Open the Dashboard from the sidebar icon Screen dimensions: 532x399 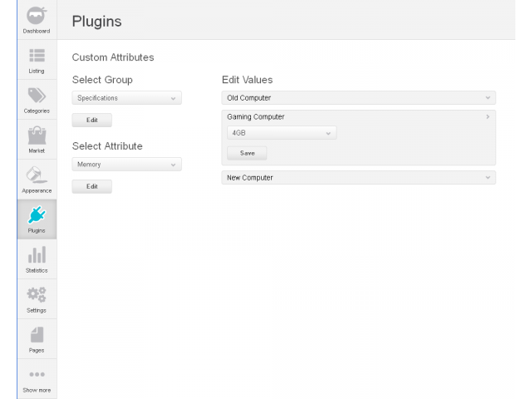tap(37, 17)
